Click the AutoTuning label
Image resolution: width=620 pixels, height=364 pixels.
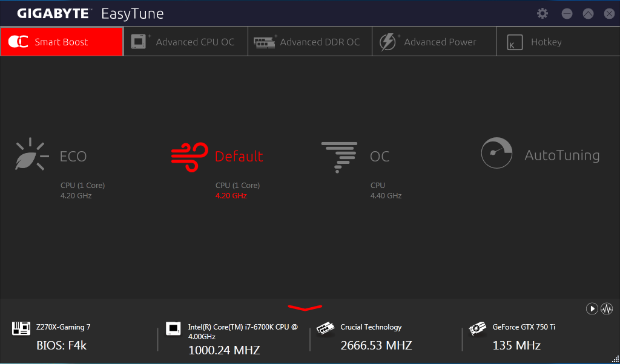pos(562,155)
